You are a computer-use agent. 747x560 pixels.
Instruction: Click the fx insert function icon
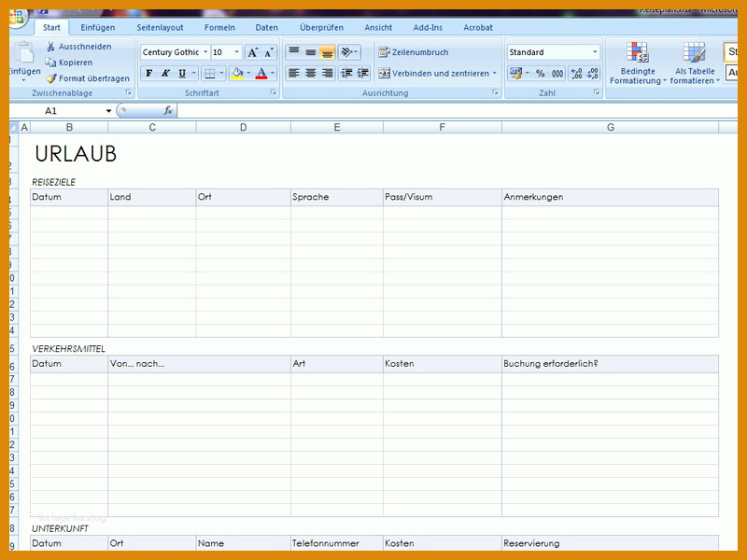(168, 111)
